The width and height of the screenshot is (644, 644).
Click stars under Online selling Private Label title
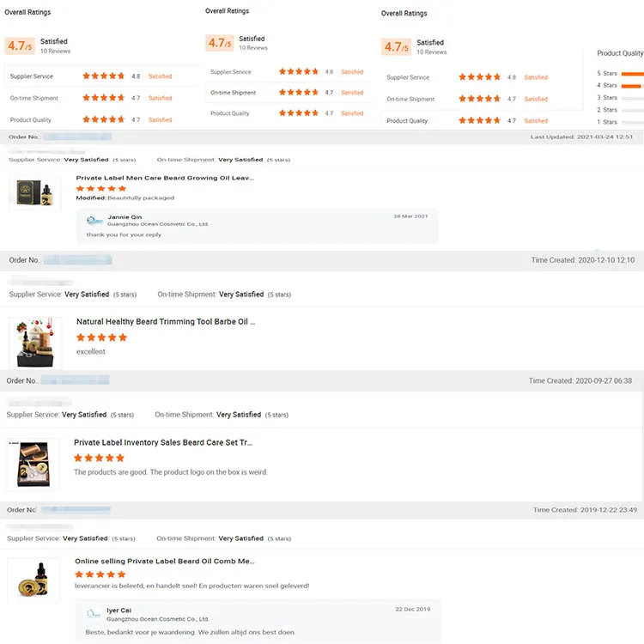[x=100, y=574]
